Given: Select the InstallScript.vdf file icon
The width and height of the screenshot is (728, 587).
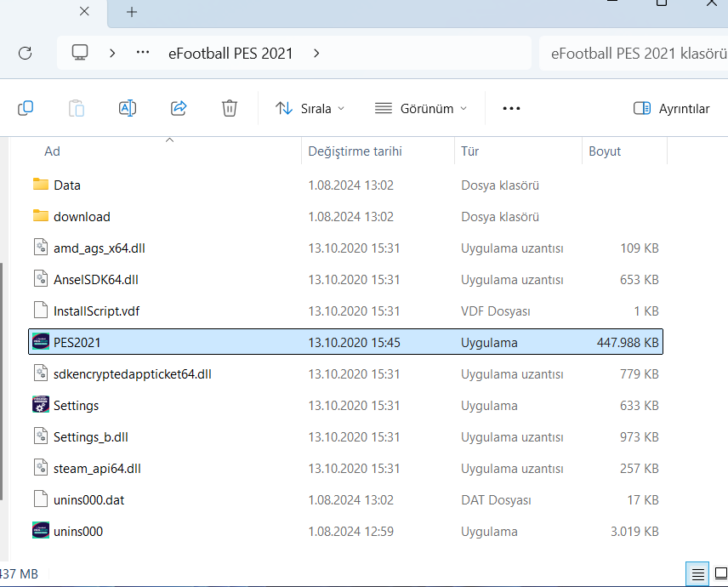Looking at the screenshot, I should tap(41, 311).
